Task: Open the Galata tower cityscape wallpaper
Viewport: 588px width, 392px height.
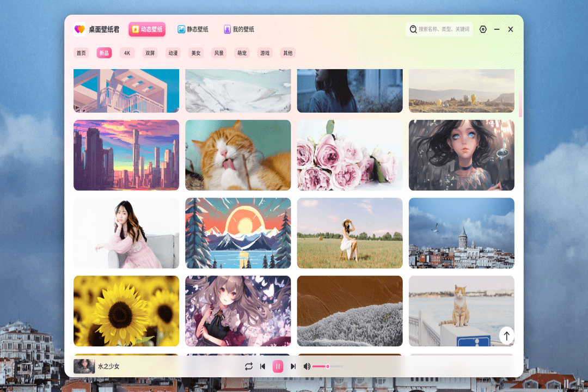Action: point(462,233)
